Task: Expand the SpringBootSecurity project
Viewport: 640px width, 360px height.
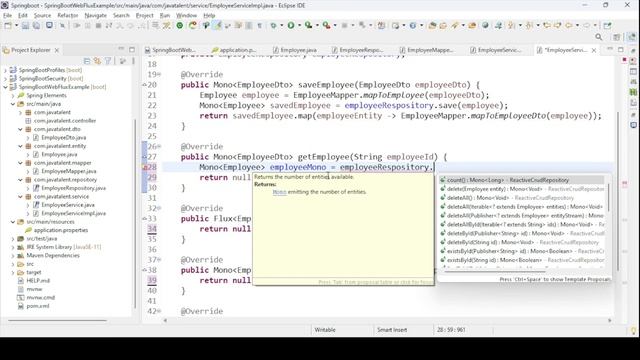Action: (5, 78)
